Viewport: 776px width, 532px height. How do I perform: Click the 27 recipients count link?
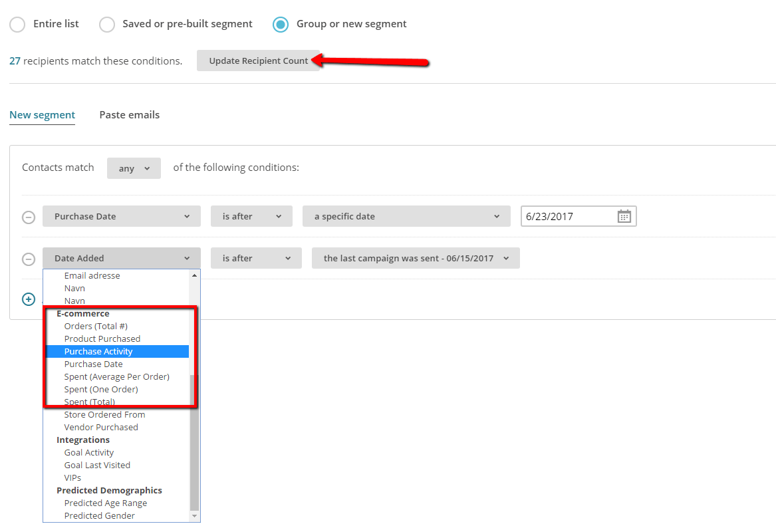[x=15, y=61]
